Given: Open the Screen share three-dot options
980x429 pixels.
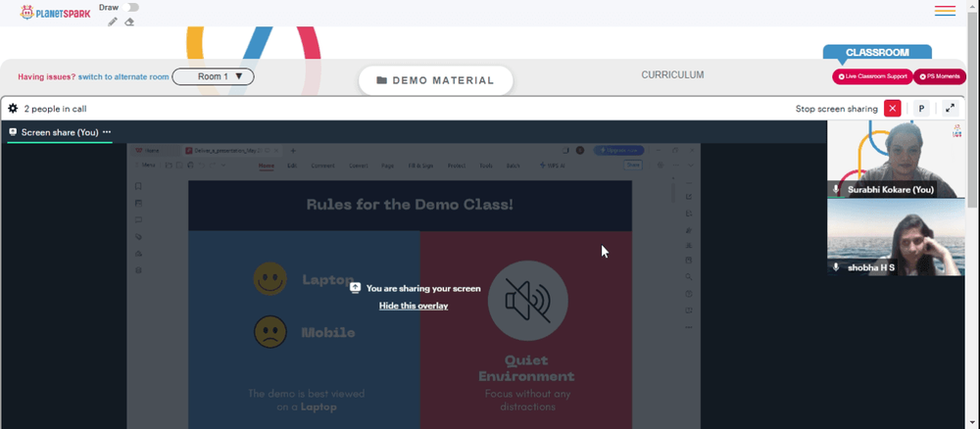Looking at the screenshot, I should (107, 132).
